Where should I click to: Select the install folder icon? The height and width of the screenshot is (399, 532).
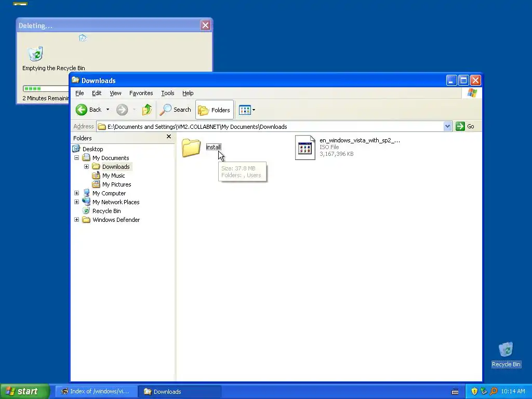(191, 147)
